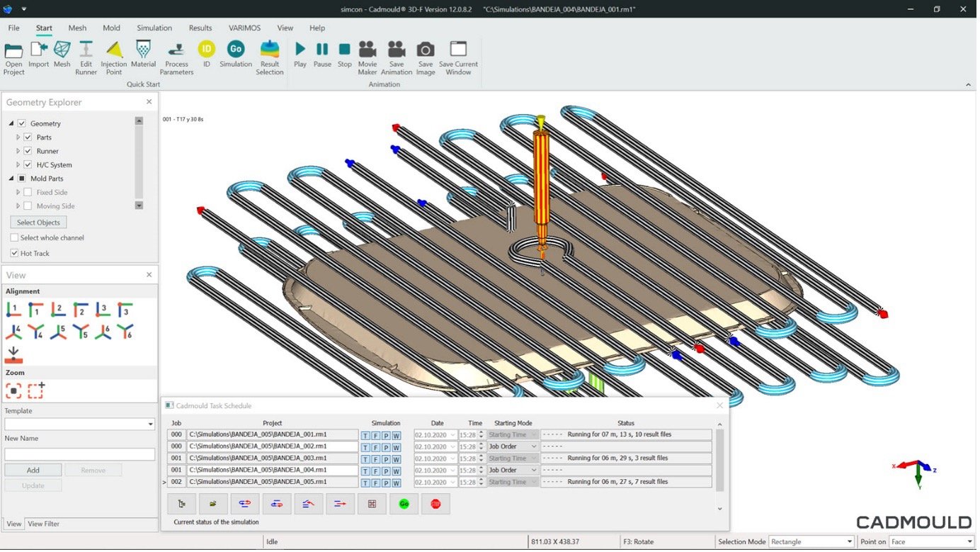980x552 pixels.
Task: Uncheck the Parts checkbox
Action: point(28,137)
